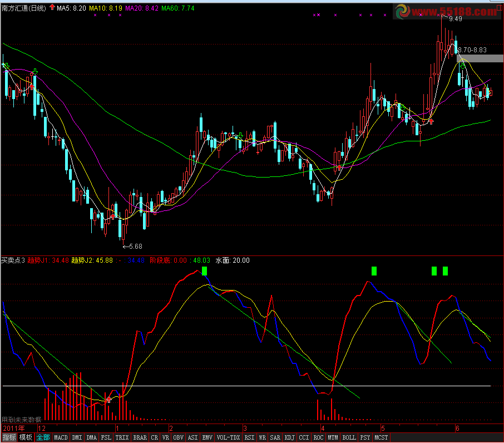Click the MA60: 7.74 green legend label

(x=177, y=8)
